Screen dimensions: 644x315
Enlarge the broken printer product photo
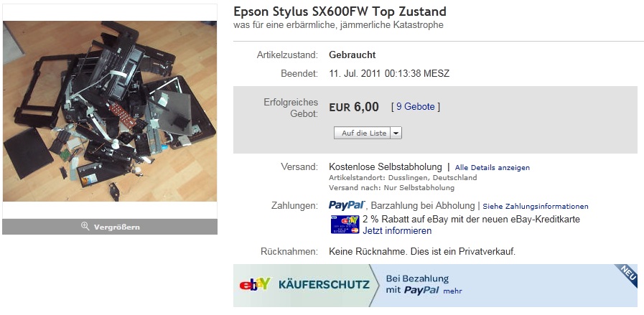110,111
